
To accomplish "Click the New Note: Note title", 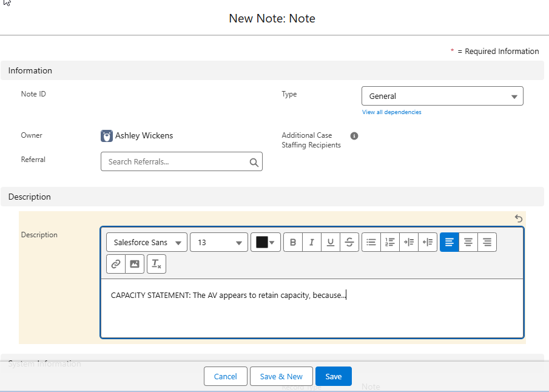I will (x=272, y=18).
